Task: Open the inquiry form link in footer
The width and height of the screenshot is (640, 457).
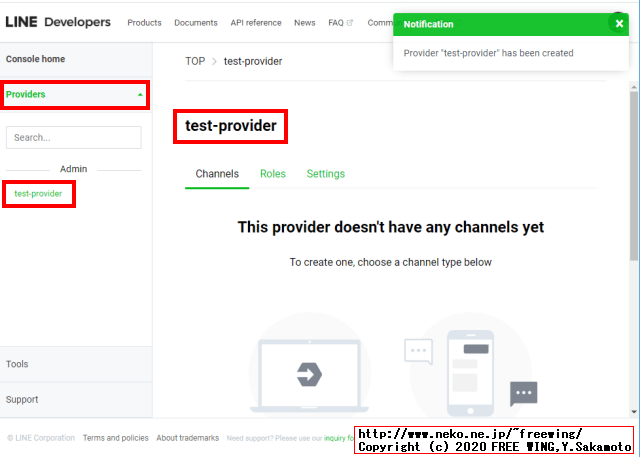Action: click(338, 438)
